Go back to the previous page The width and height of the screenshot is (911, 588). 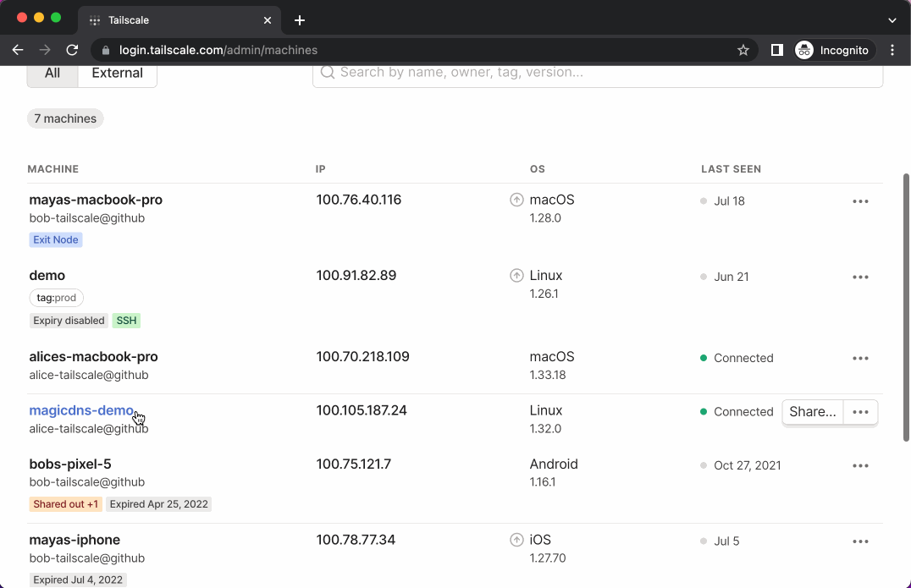pyautogui.click(x=18, y=50)
